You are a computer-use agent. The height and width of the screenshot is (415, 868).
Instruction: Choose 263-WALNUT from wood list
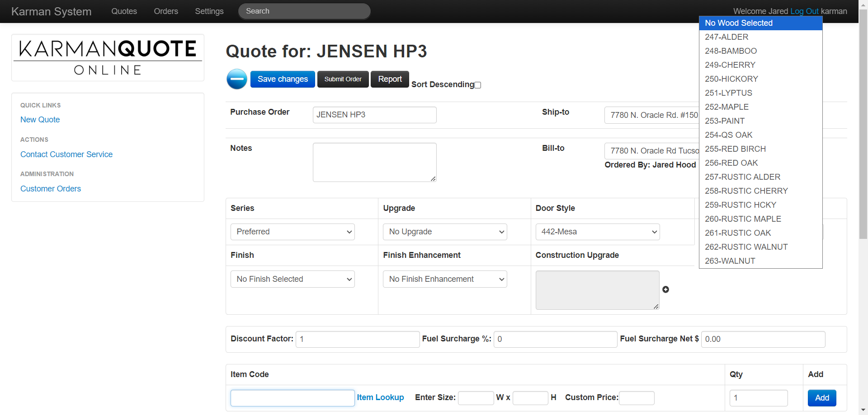(x=761, y=261)
